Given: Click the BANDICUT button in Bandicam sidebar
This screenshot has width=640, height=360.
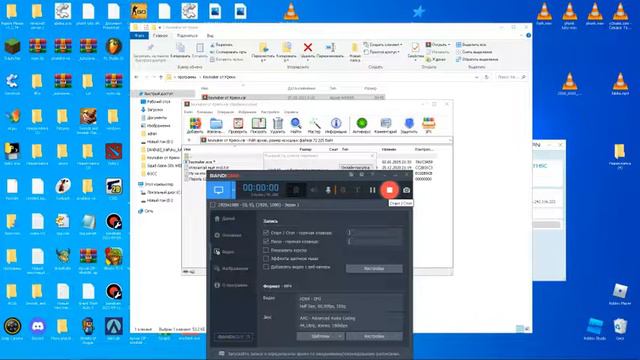Looking at the screenshot, I should click(233, 337).
